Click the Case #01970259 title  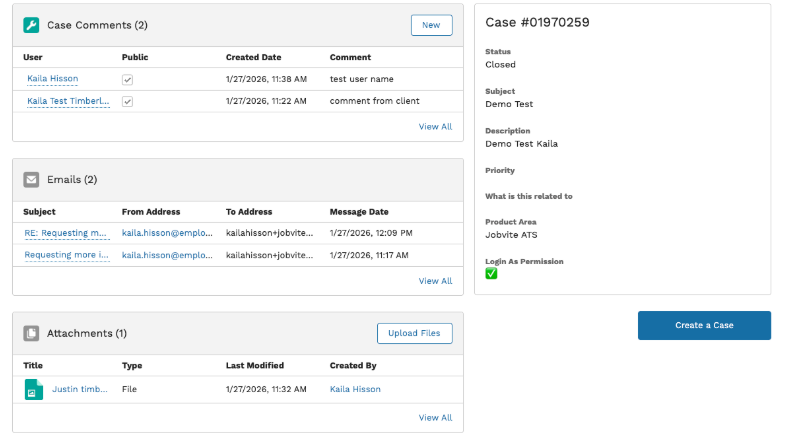pyautogui.click(x=537, y=22)
